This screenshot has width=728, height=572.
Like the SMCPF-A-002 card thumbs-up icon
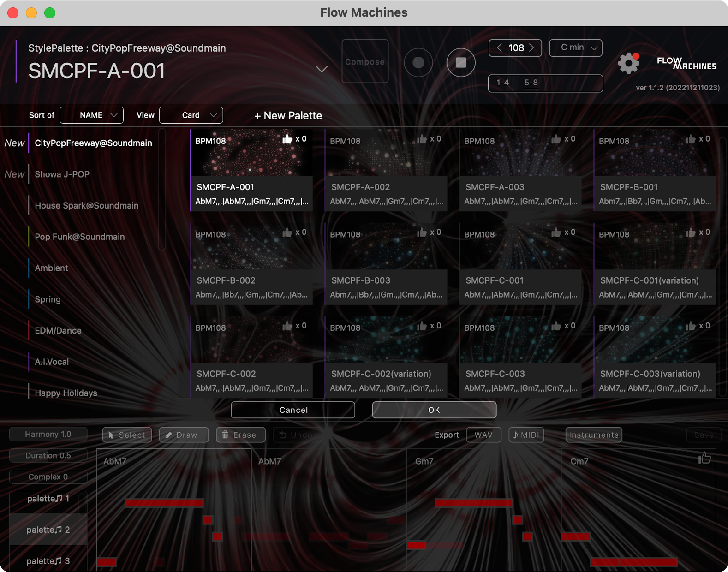(x=422, y=139)
